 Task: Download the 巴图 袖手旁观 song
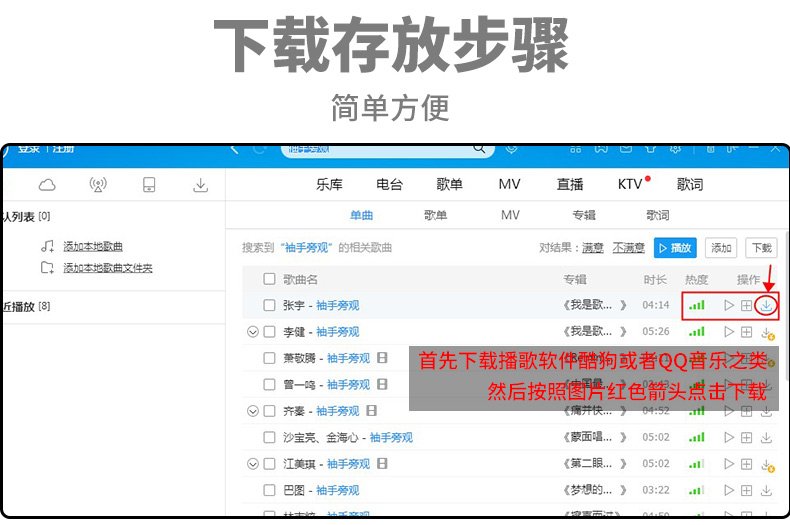[766, 490]
